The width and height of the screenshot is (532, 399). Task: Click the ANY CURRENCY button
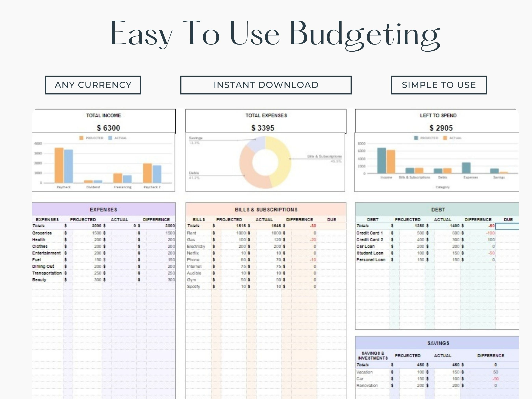point(93,85)
